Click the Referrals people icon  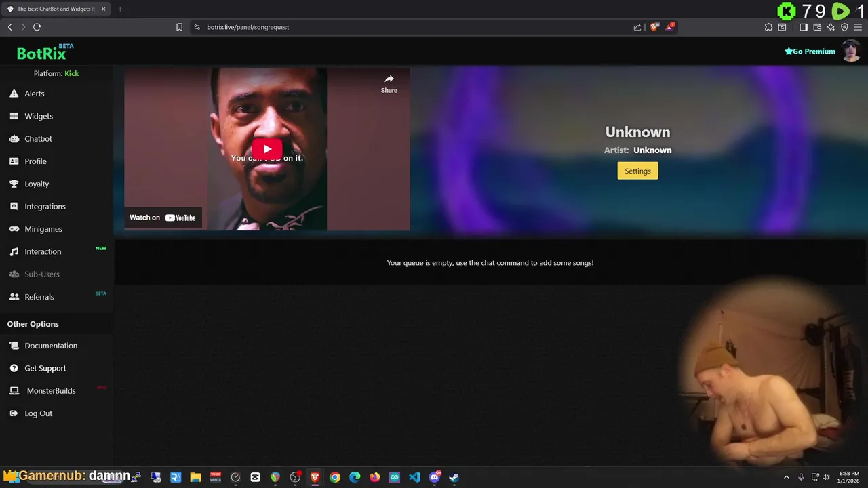tap(14, 297)
